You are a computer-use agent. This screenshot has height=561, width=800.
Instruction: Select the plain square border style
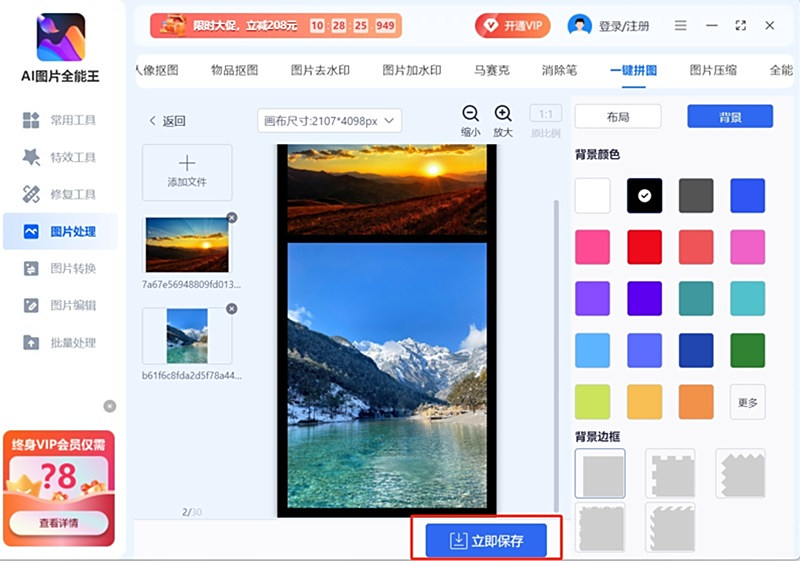(600, 473)
